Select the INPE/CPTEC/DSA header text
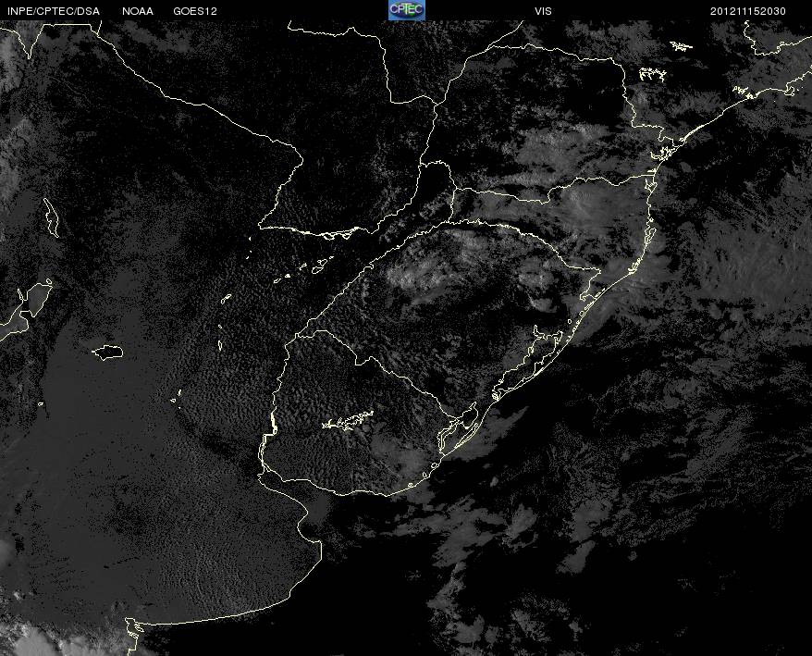 [x=54, y=11]
